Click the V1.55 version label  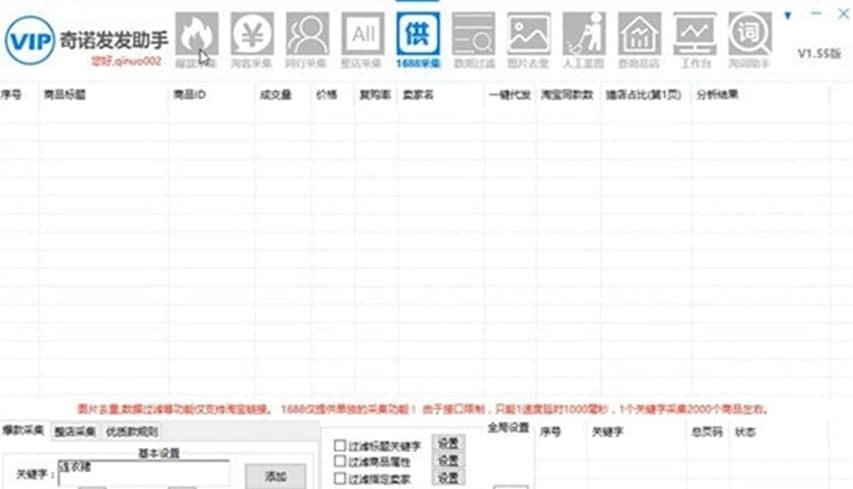[x=819, y=53]
